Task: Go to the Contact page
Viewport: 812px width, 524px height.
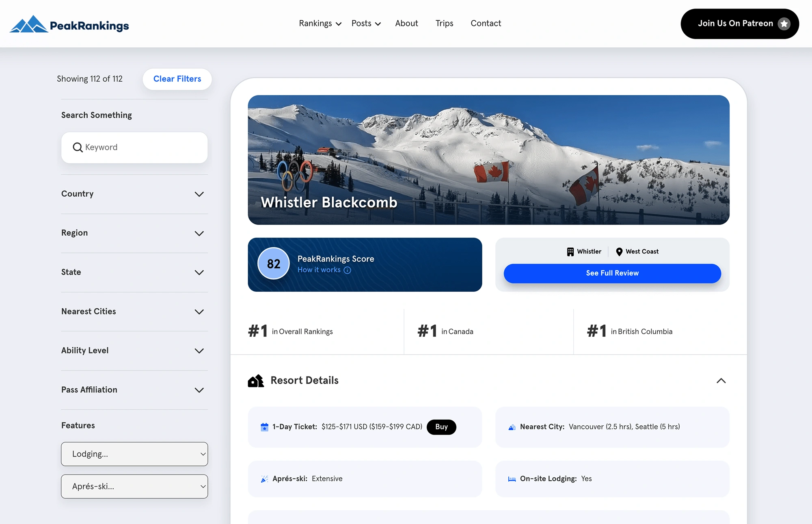Action: (486, 24)
